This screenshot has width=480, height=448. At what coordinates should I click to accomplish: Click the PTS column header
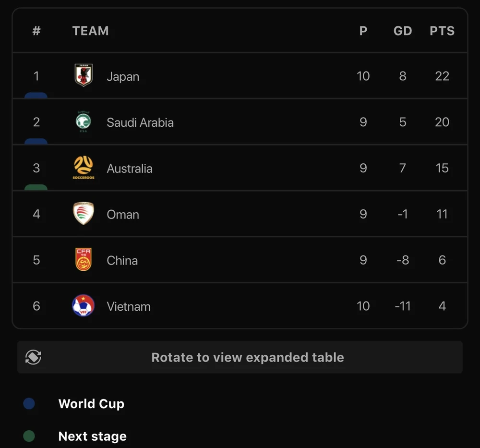pyautogui.click(x=442, y=31)
